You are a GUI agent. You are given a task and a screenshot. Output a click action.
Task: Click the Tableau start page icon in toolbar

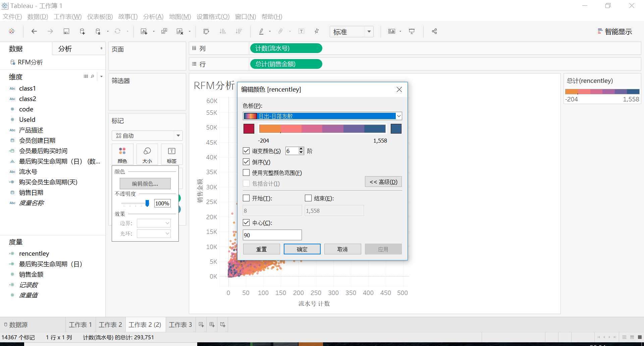(12, 31)
